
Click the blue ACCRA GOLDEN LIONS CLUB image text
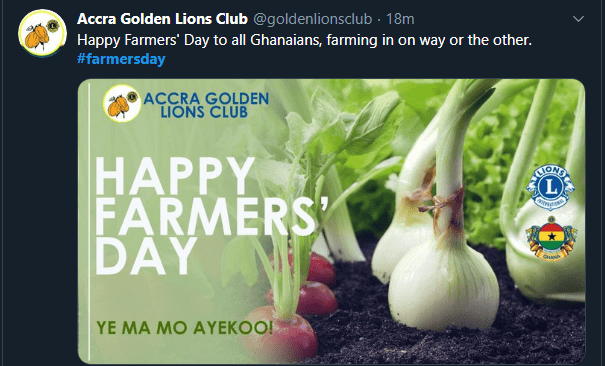tap(206, 105)
